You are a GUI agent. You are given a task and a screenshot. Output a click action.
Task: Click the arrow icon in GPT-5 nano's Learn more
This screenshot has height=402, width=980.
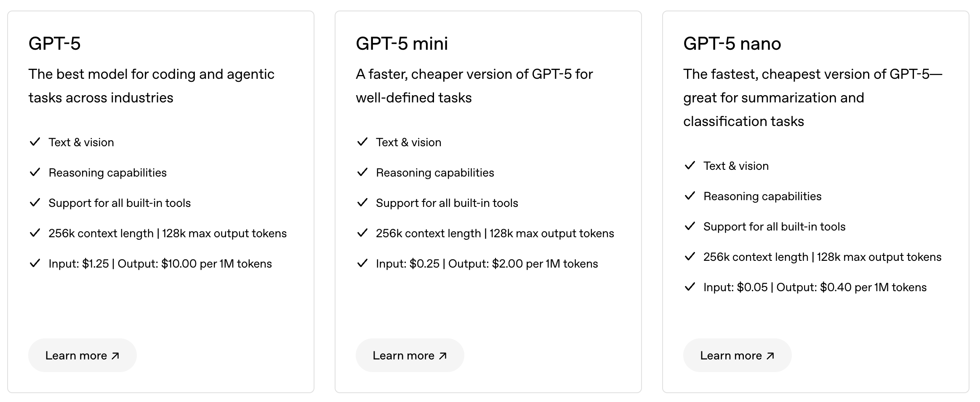point(770,356)
